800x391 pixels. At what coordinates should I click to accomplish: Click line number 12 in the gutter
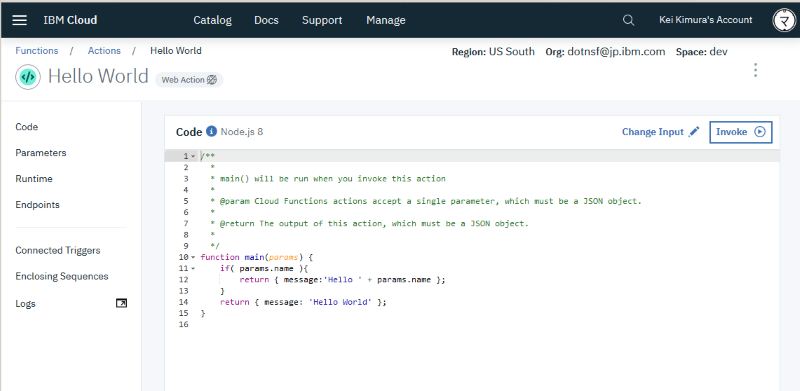[184, 280]
